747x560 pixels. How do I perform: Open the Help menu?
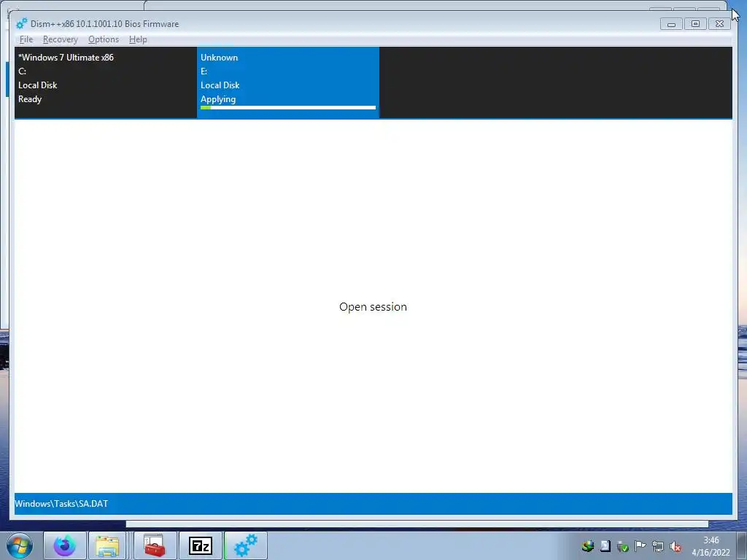pos(138,39)
